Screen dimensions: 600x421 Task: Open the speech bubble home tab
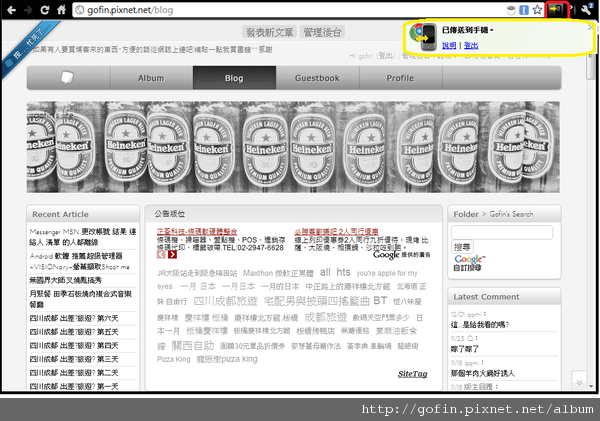[68, 78]
